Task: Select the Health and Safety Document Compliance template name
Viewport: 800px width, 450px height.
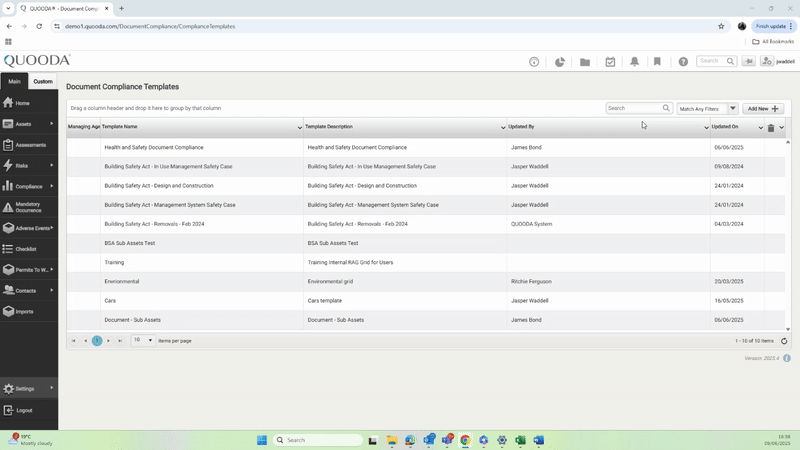Action: [154, 147]
